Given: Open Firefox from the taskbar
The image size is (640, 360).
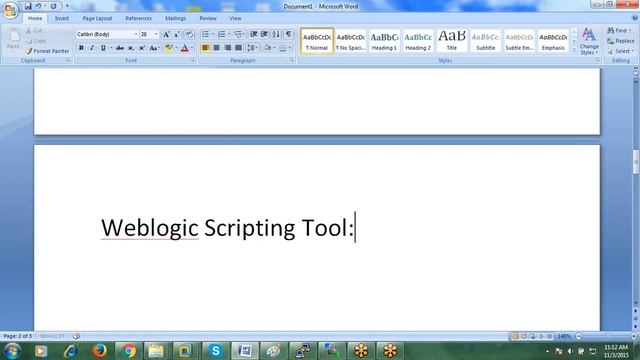Looking at the screenshot, I should [x=99, y=351].
